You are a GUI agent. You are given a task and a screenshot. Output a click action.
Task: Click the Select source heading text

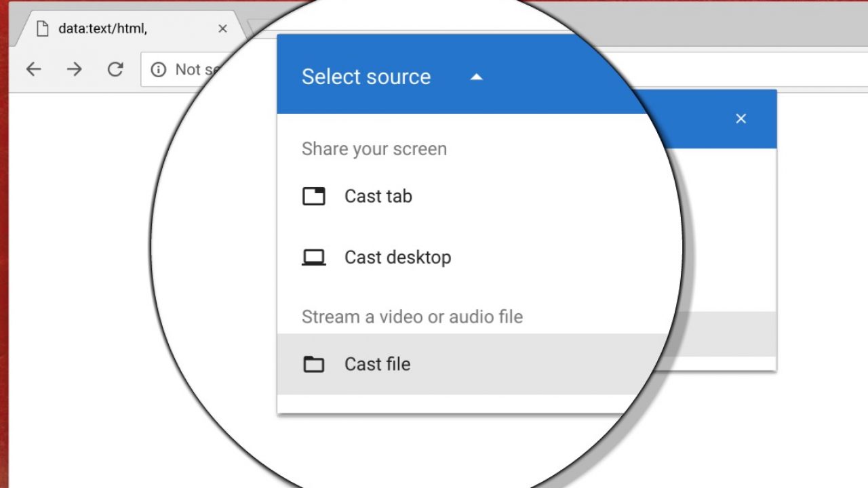(366, 77)
